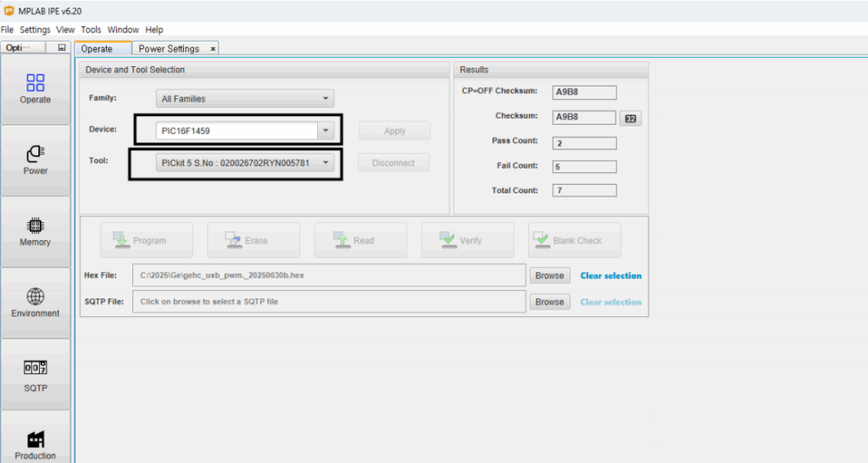Open the Help menu
This screenshot has height=463, width=868.
[x=154, y=30]
